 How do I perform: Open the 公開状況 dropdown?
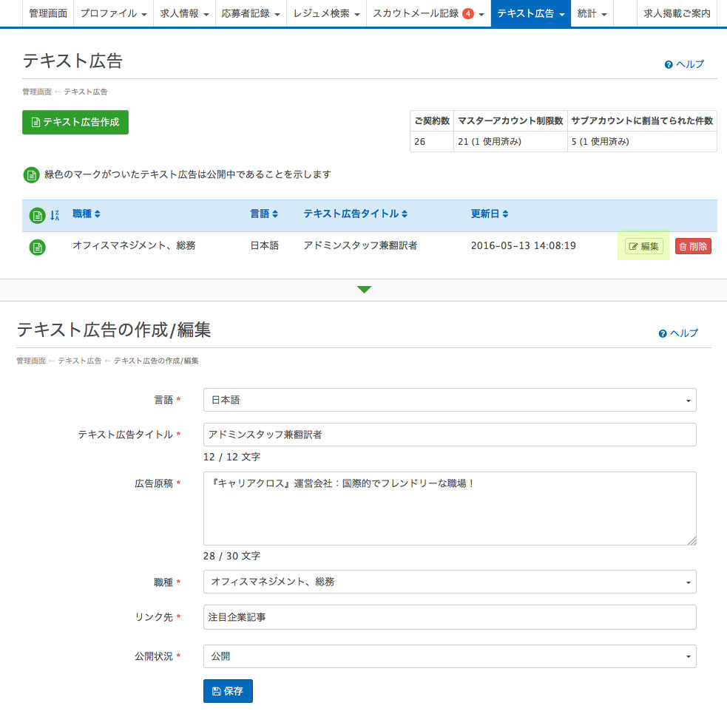[450, 656]
